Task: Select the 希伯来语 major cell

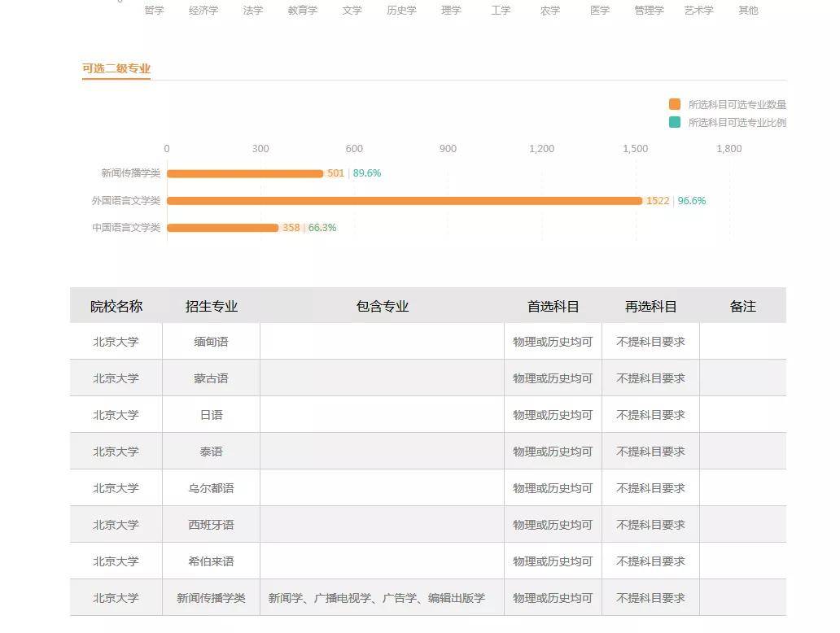Action: click(211, 561)
